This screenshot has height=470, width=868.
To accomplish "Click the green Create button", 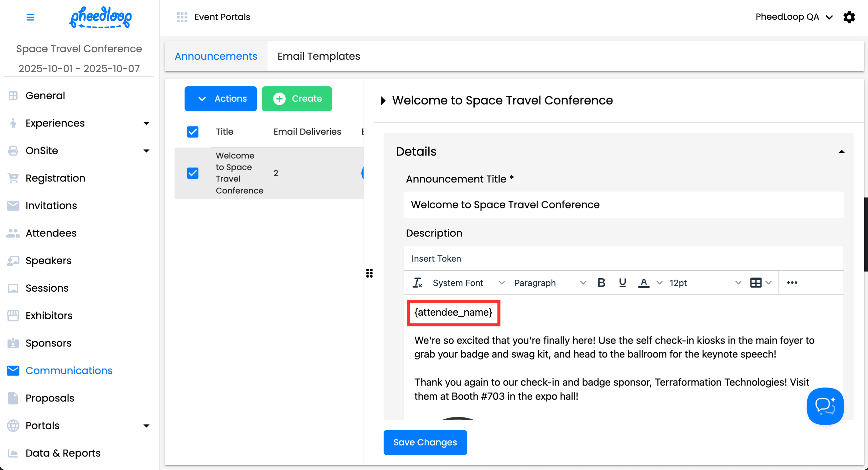I will [x=297, y=99].
